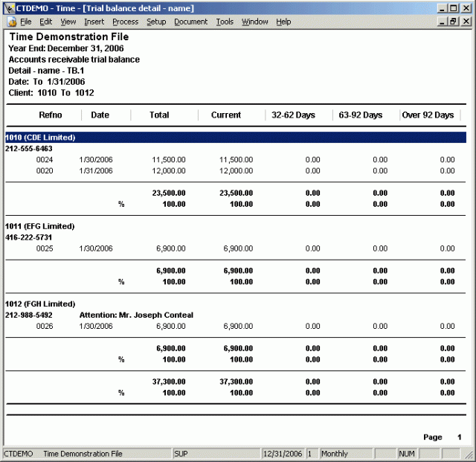The image size is (476, 462).
Task: Maximize the CTDEMO application window
Action: click(453, 8)
